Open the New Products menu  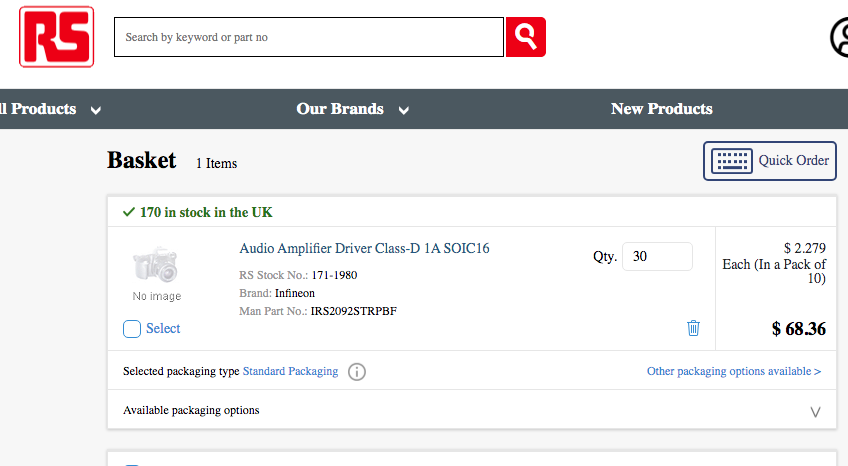pyautogui.click(x=661, y=109)
